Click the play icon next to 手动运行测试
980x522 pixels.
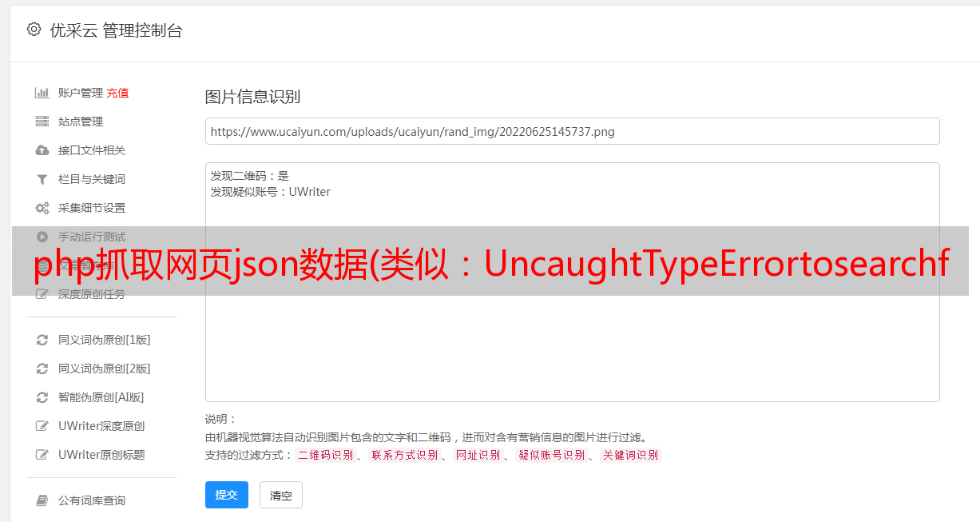42,237
